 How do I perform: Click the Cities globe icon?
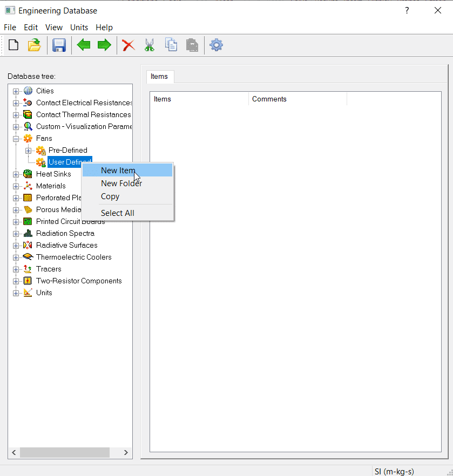pyautogui.click(x=28, y=91)
